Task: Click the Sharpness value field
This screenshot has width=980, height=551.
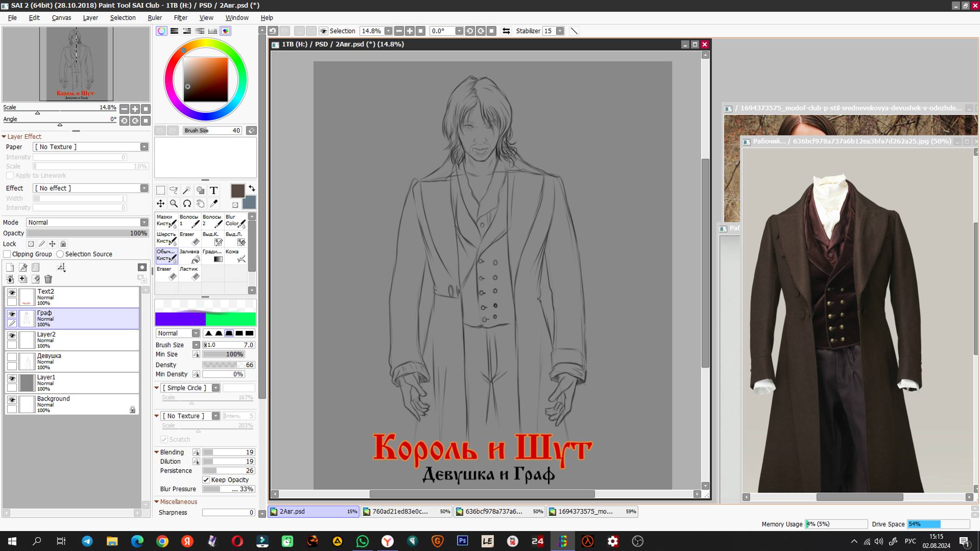Action: (x=228, y=512)
